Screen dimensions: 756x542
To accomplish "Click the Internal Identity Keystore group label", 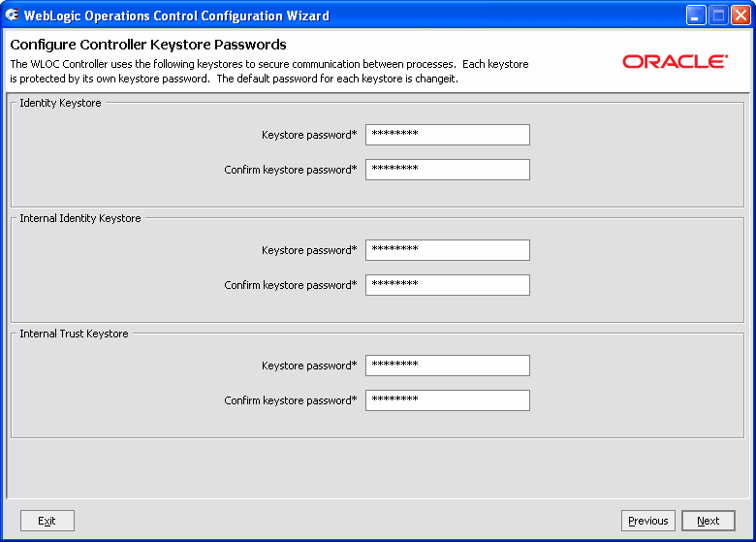I will pyautogui.click(x=80, y=218).
